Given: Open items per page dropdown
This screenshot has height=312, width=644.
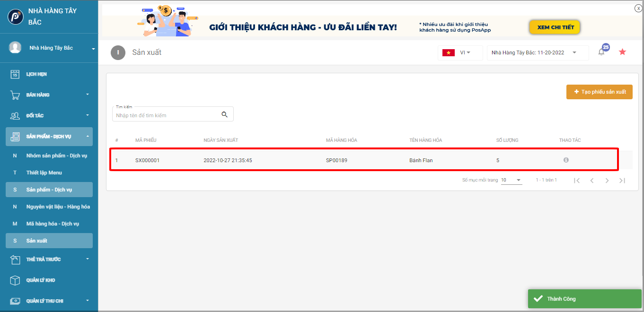Looking at the screenshot, I should point(511,180).
